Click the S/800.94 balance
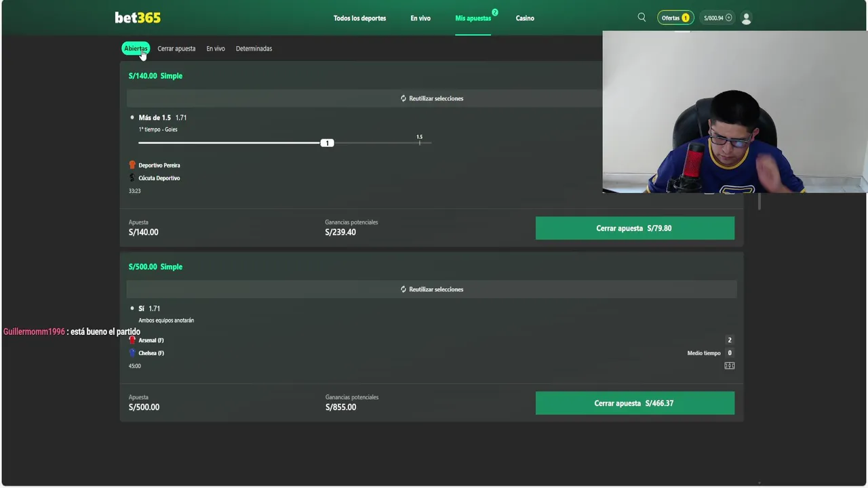The height and width of the screenshot is (488, 868). pos(713,18)
